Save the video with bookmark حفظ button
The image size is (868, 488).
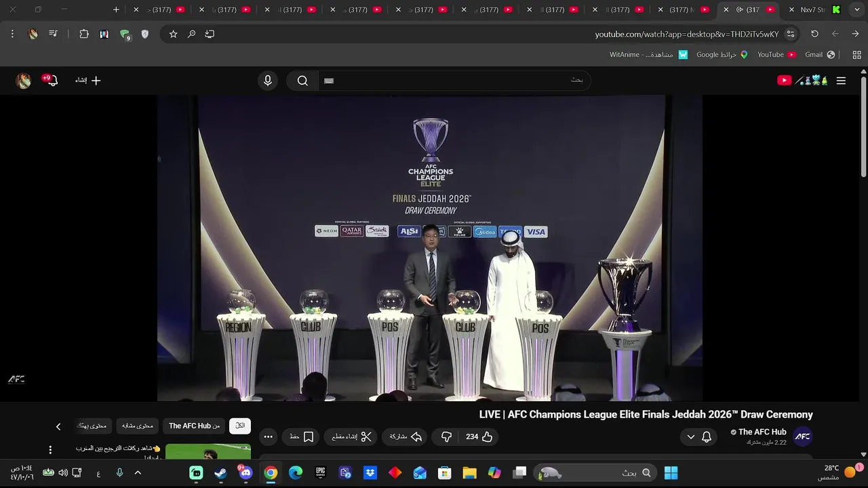pyautogui.click(x=302, y=437)
